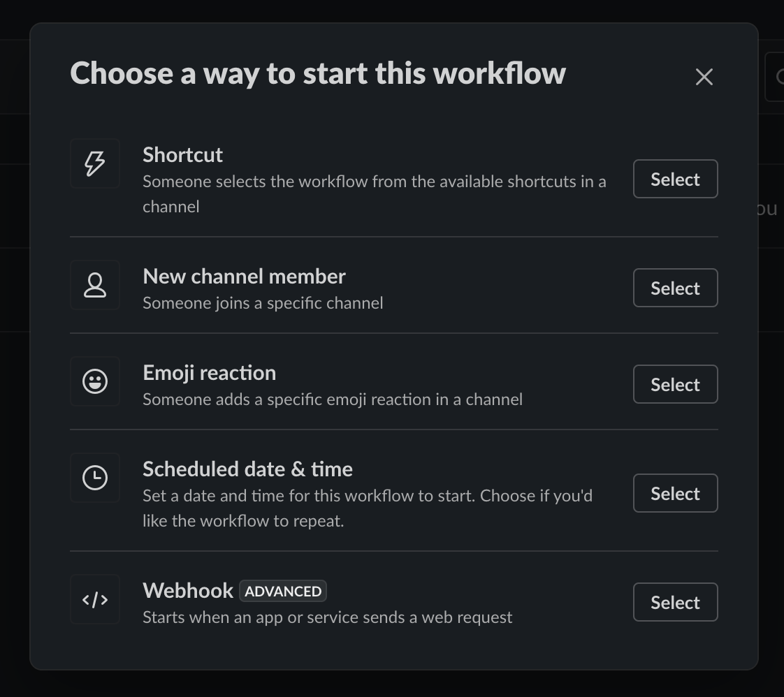Click the Emoji reaction title text
The image size is (784, 697).
pos(209,373)
